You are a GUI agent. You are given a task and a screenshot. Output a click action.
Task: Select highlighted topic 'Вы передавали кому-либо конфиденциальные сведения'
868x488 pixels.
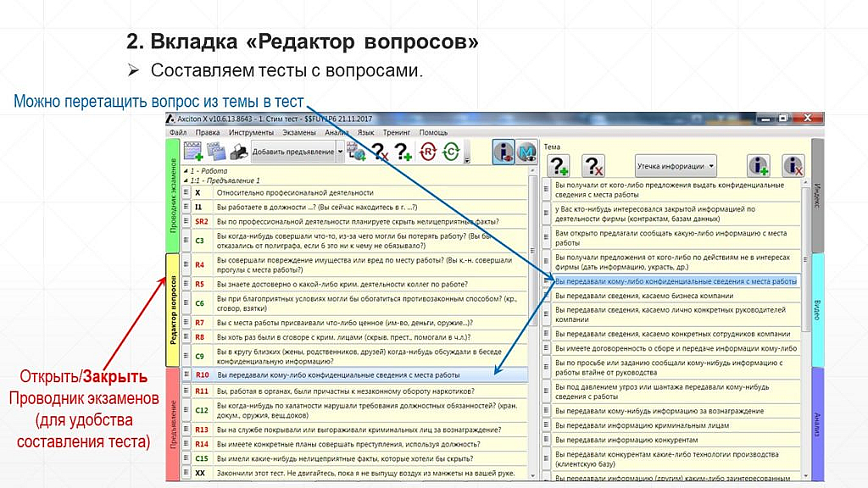(x=676, y=281)
